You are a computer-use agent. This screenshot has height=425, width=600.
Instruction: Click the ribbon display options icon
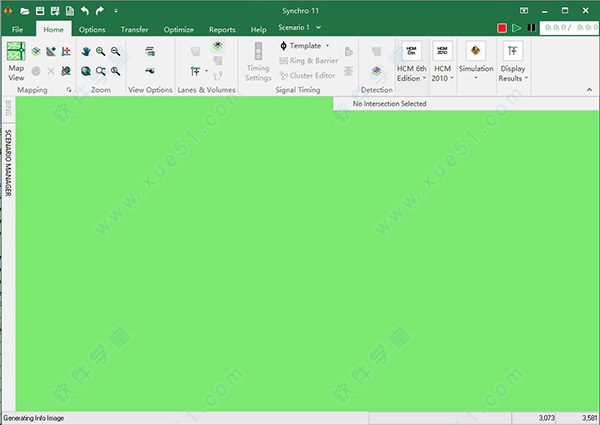pos(524,11)
